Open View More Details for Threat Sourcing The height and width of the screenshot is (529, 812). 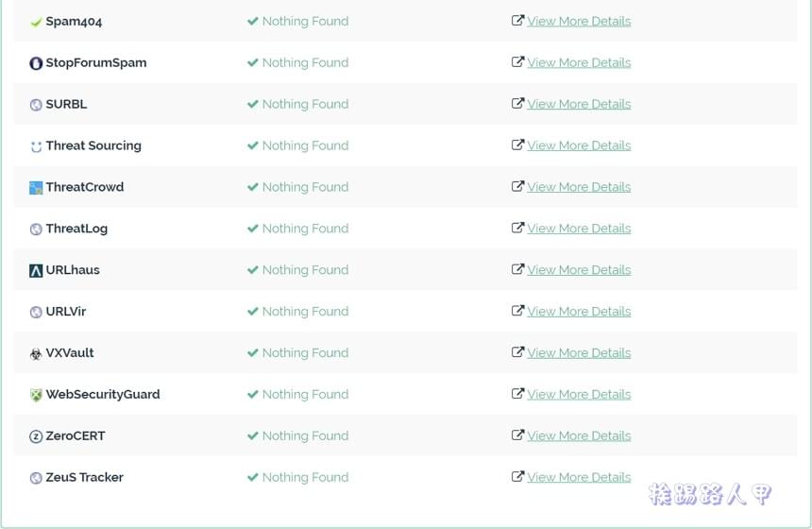tap(579, 145)
